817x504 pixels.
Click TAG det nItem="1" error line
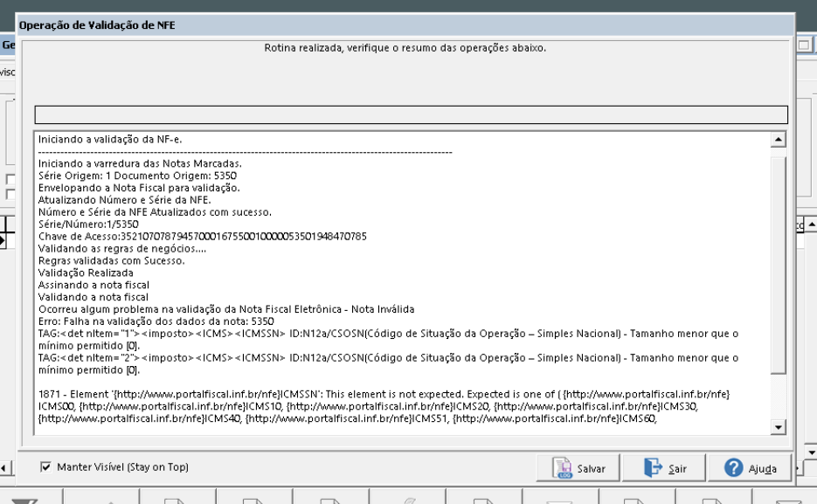[x=388, y=340]
